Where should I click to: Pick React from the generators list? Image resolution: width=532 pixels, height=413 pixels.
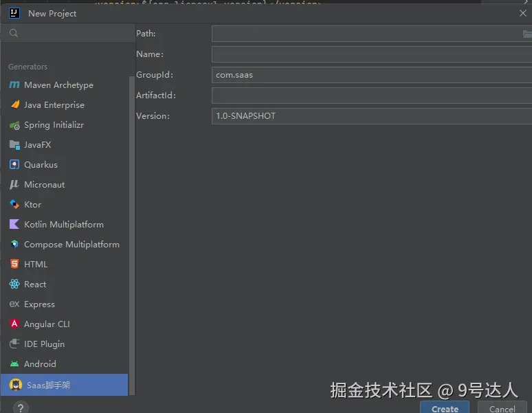[x=64, y=284]
